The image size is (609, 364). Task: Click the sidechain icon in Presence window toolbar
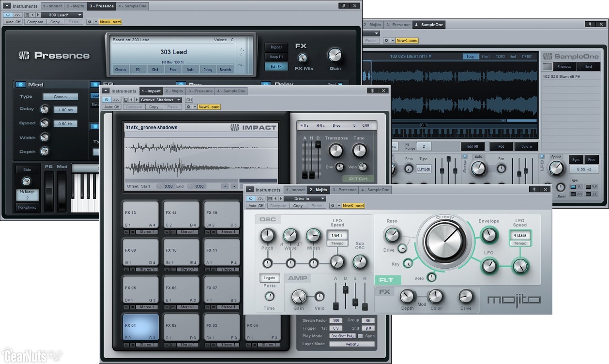click(17, 15)
